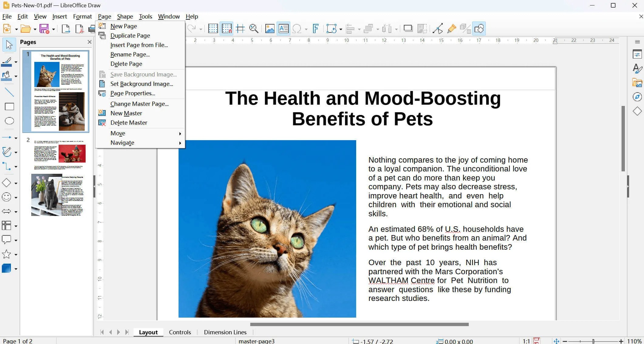Open the Shape menu
Viewport: 644px width, 344px height.
[x=125, y=16]
